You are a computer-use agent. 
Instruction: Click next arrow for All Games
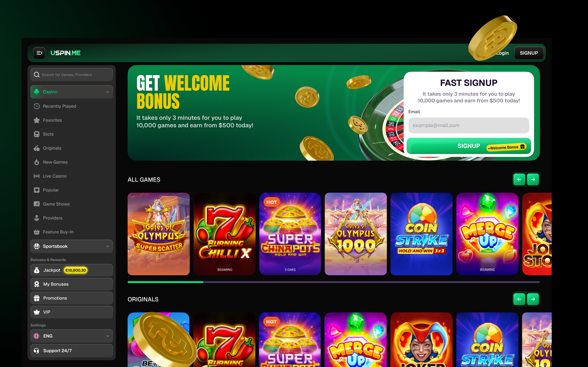pos(533,179)
